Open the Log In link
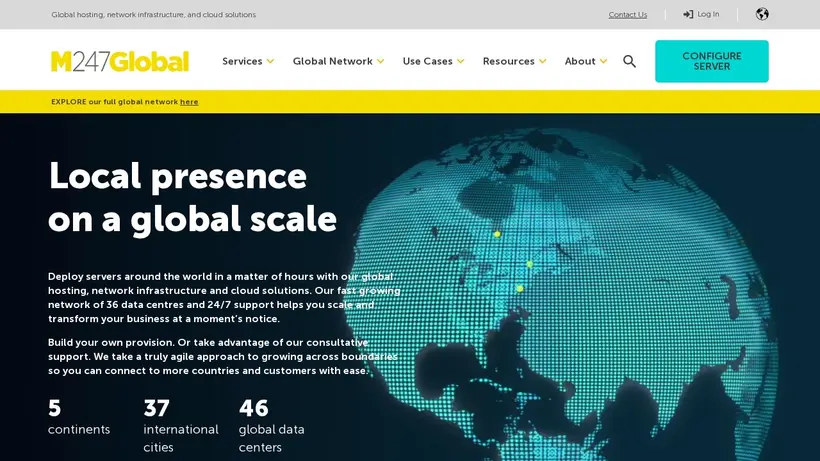Screen dimensions: 820x461 [701, 14]
